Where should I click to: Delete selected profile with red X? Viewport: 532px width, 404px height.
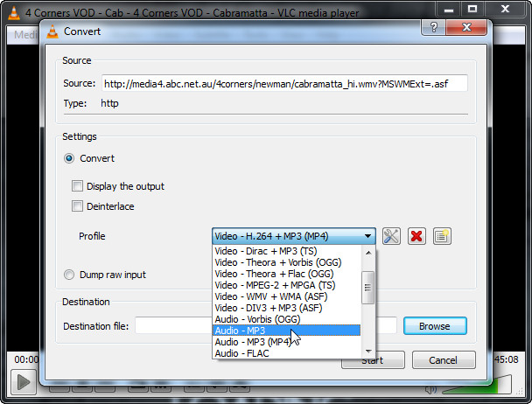tap(416, 236)
